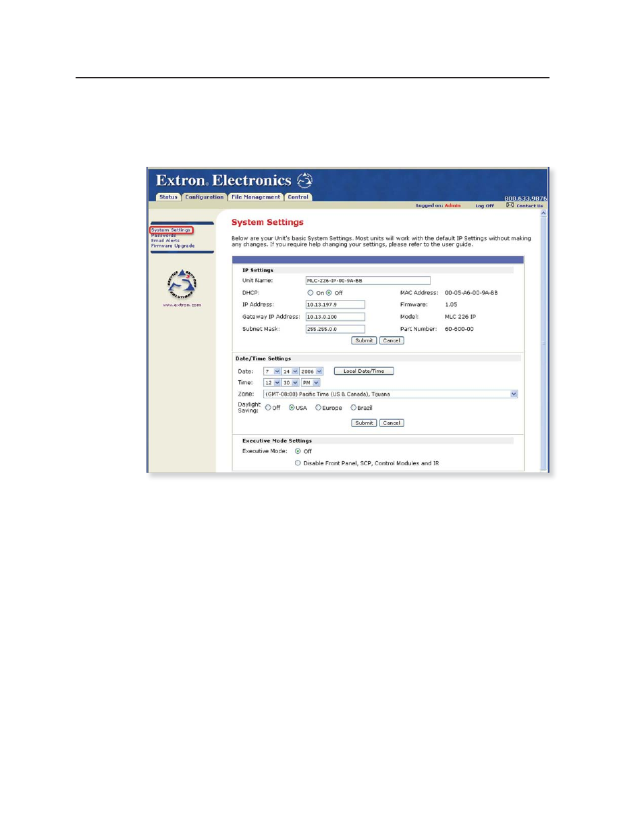This screenshot has height=834, width=644.
Task: Click the Unit Name input field
Action: pos(368,280)
